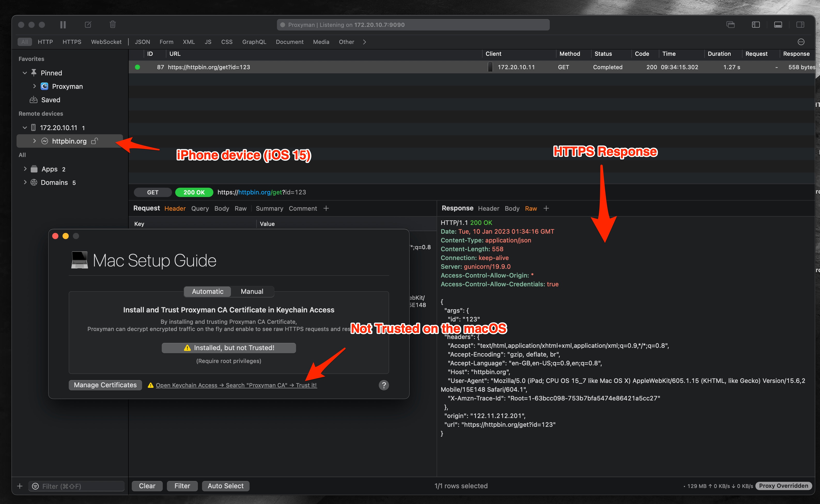Pause recording with the pause icon

click(x=63, y=25)
